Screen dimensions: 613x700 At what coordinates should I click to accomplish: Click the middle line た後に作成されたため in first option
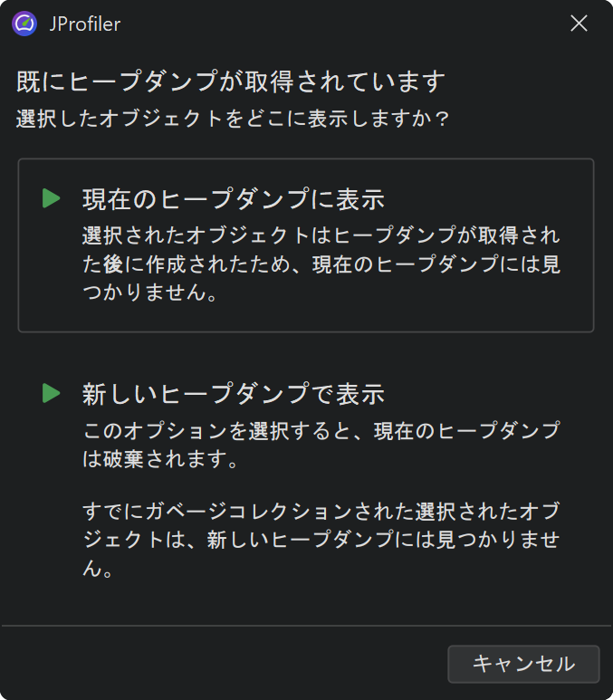click(x=321, y=265)
